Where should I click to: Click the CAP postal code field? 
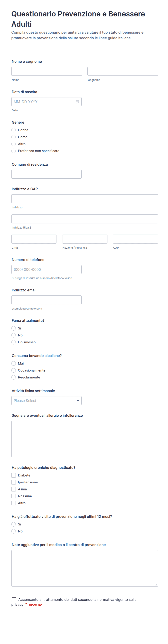pos(135,239)
